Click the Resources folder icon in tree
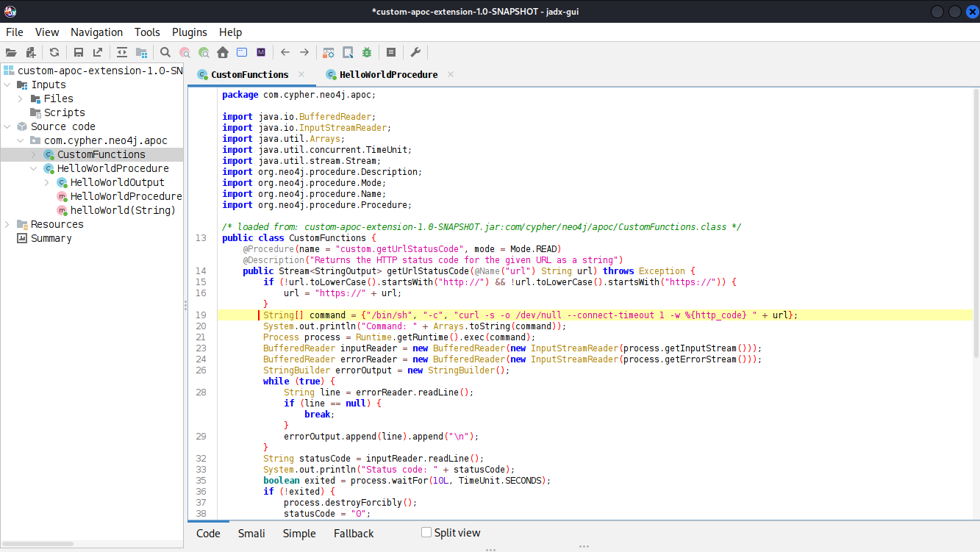This screenshot has height=552, width=980. [x=22, y=224]
